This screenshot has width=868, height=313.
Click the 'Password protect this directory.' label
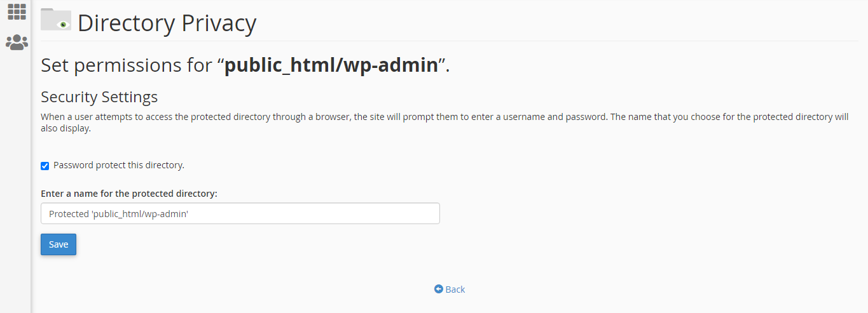tap(119, 165)
